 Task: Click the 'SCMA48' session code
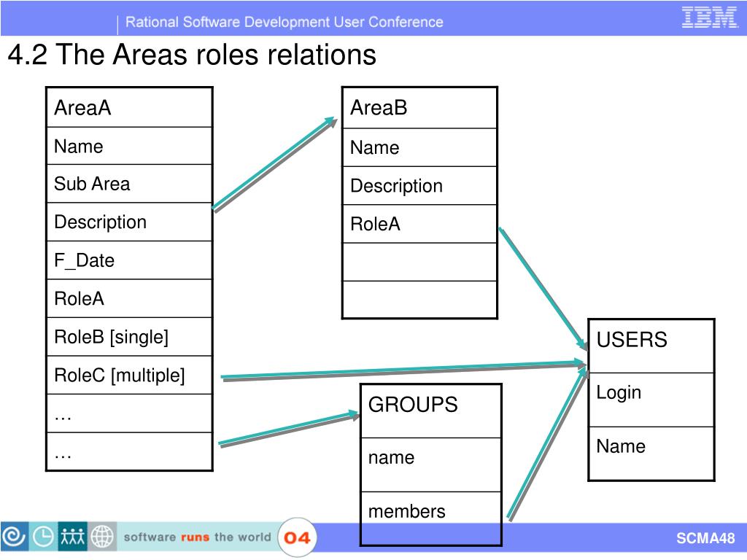pyautogui.click(x=705, y=538)
